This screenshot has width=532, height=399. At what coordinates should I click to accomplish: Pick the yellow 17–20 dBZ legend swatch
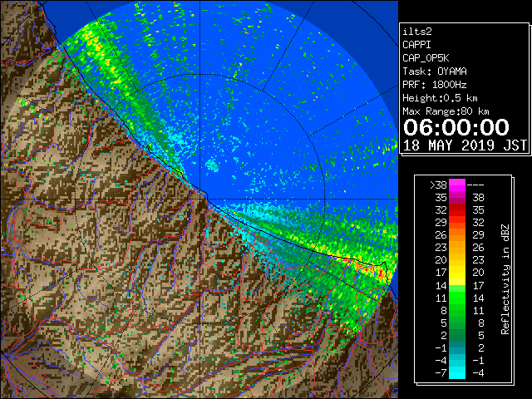457,273
